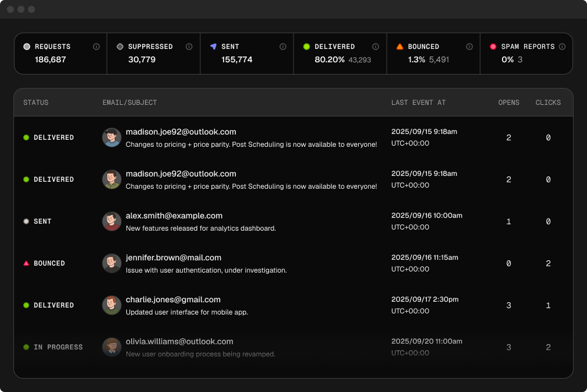Open the charlie.jones@gmail.com email entry
The image size is (587, 392).
[x=173, y=299]
